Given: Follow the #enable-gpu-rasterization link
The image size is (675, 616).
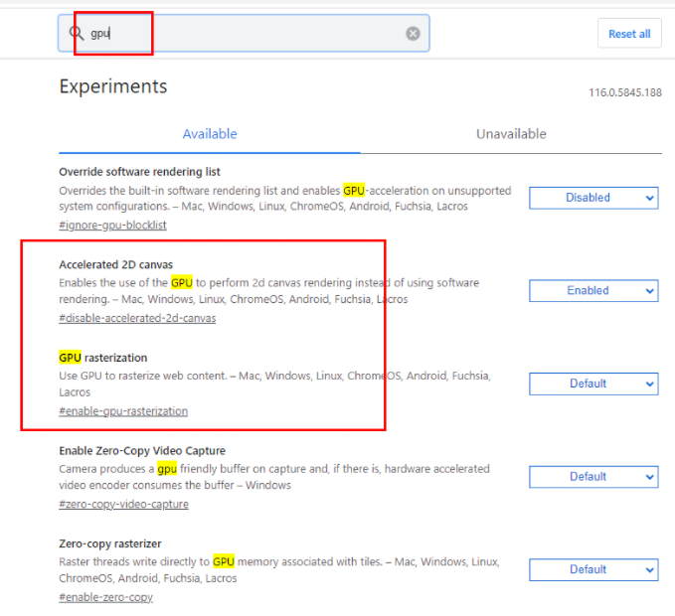Looking at the screenshot, I should [123, 410].
